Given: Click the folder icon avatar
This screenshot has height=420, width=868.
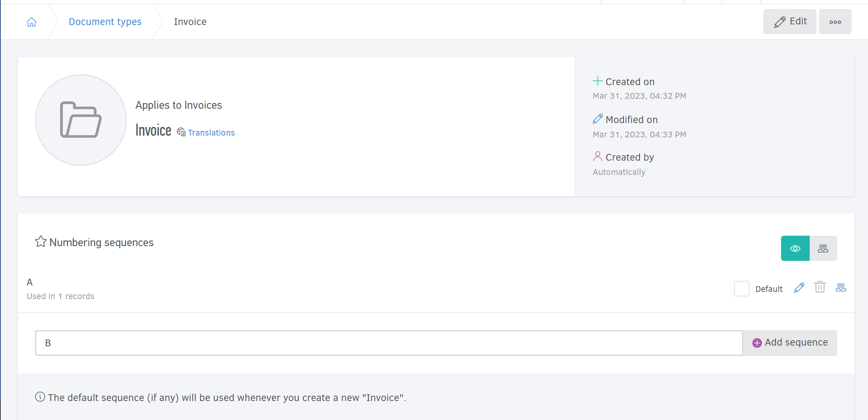Looking at the screenshot, I should pos(81,120).
